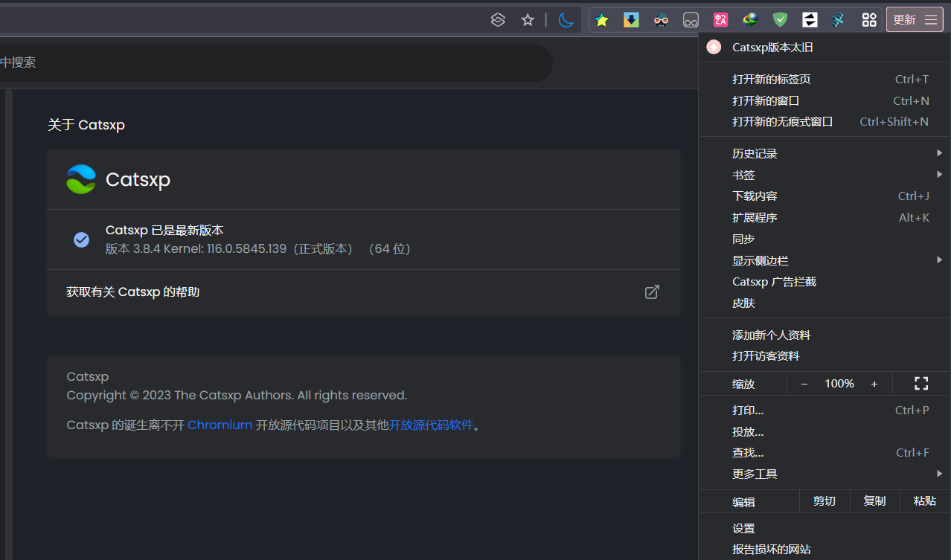951x560 pixels.
Task: Open the extensions grid menu icon
Action: click(869, 20)
